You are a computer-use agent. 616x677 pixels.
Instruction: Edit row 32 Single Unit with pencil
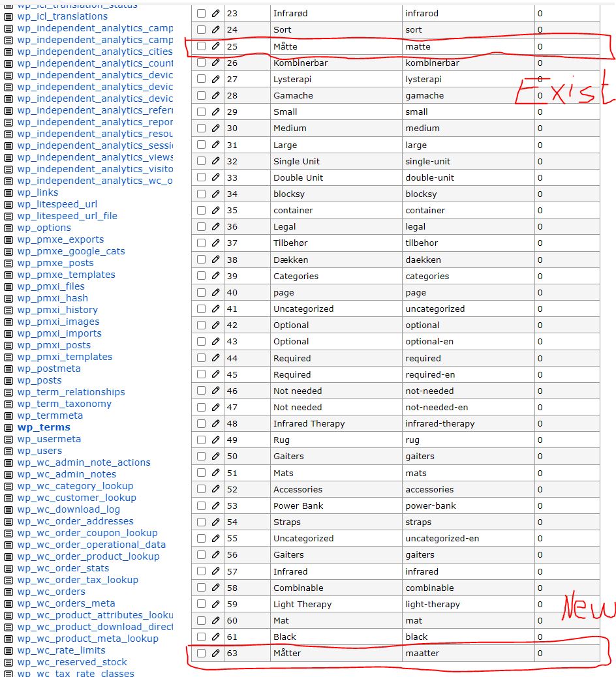tap(215, 161)
